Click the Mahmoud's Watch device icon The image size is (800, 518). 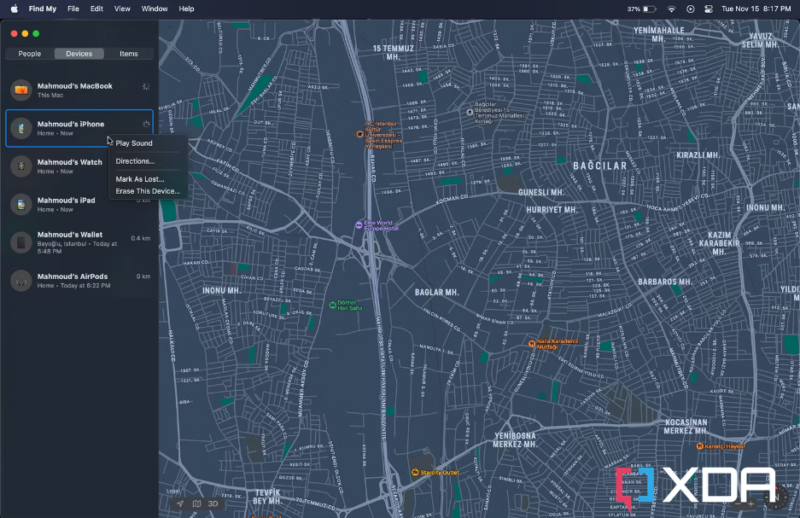[21, 166]
